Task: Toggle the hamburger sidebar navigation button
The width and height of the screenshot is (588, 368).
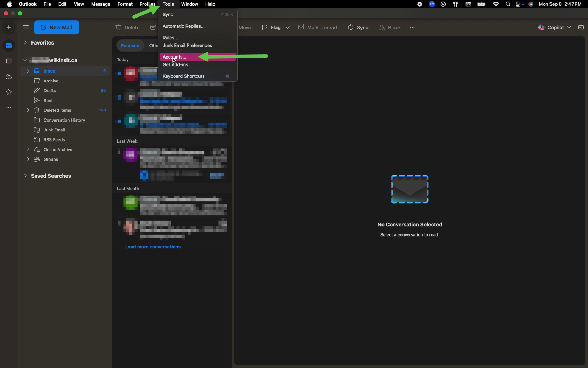Action: [26, 27]
